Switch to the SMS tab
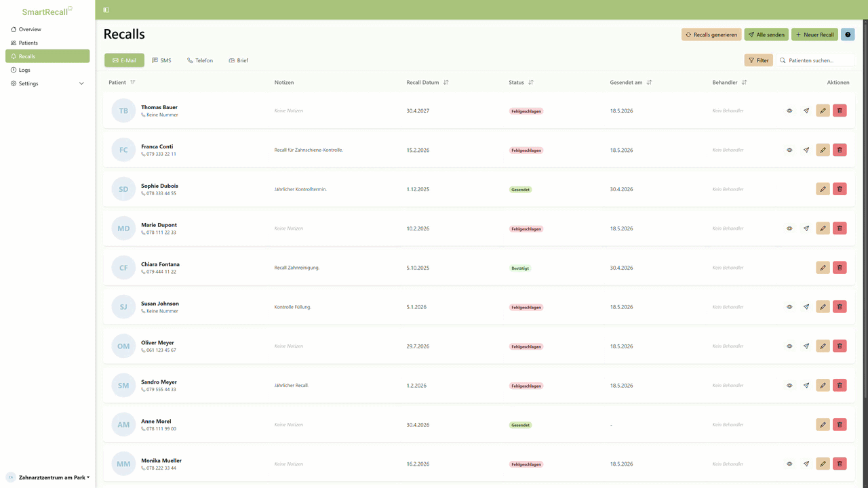Viewport: 868px width, 488px height. 161,60
